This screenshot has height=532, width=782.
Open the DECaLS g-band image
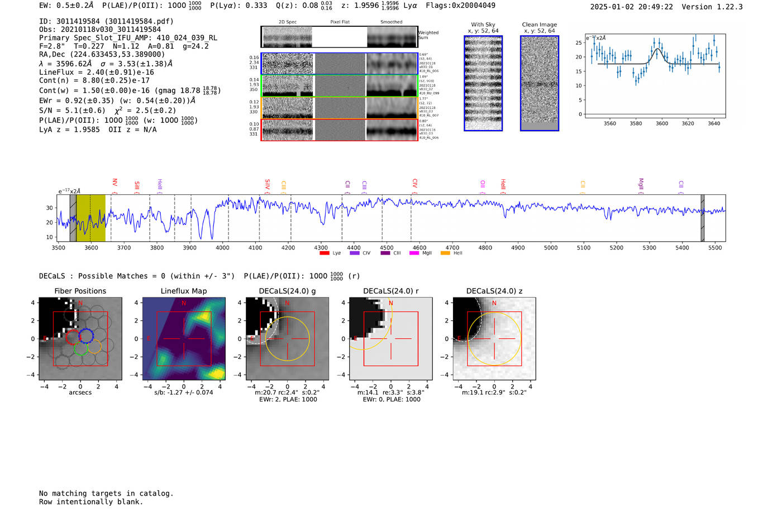(287, 339)
